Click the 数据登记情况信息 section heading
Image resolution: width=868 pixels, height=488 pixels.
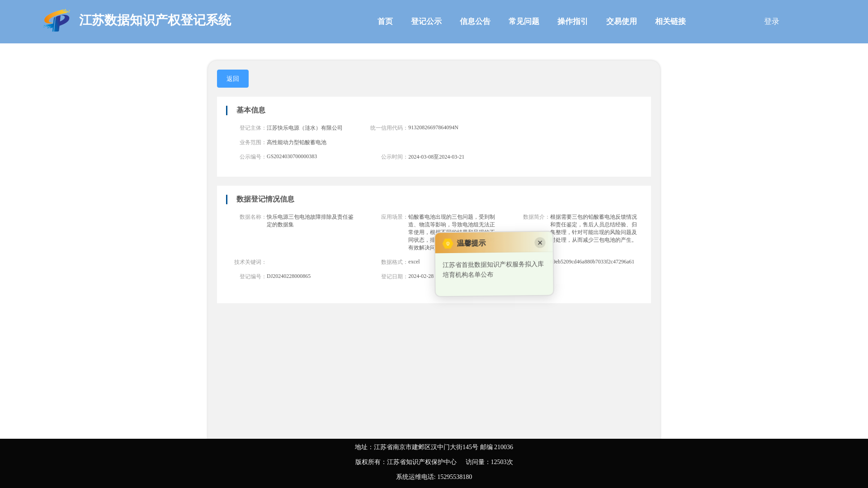(x=265, y=199)
